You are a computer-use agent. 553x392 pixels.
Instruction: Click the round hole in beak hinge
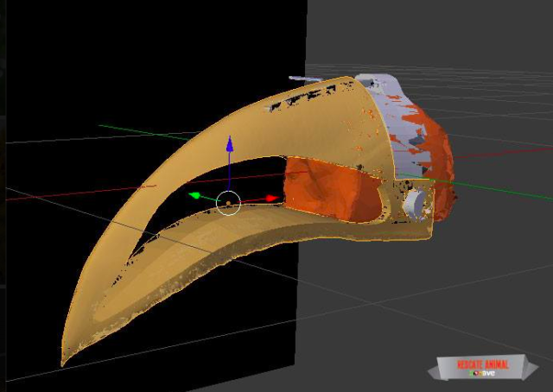(415, 200)
